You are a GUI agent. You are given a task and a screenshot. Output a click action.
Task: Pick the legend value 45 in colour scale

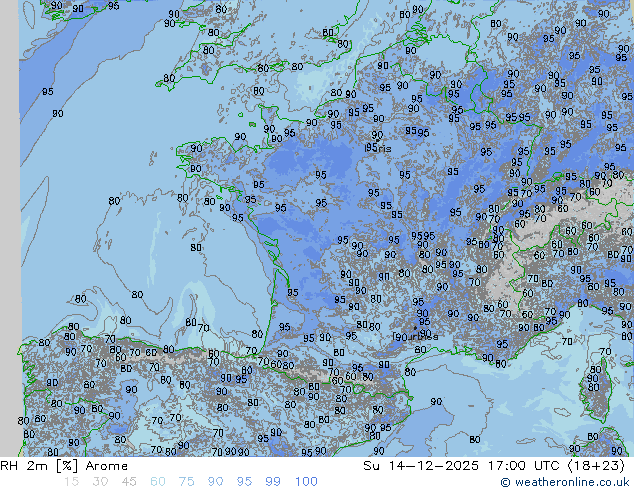(129, 482)
